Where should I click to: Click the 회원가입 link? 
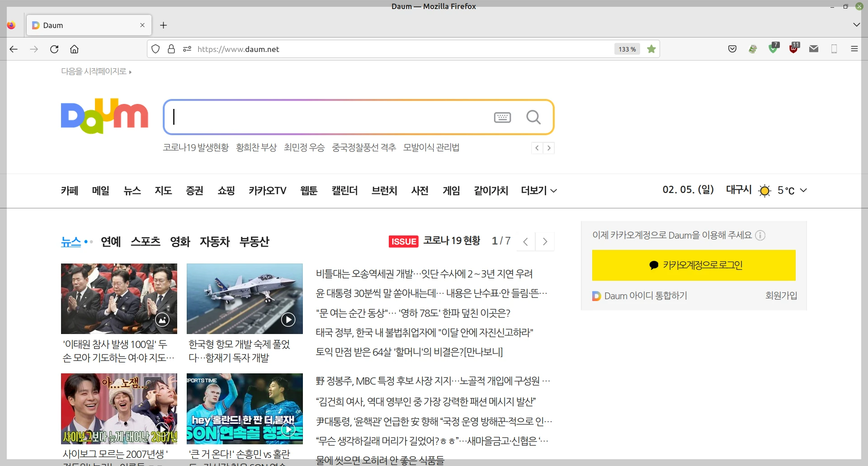(781, 296)
